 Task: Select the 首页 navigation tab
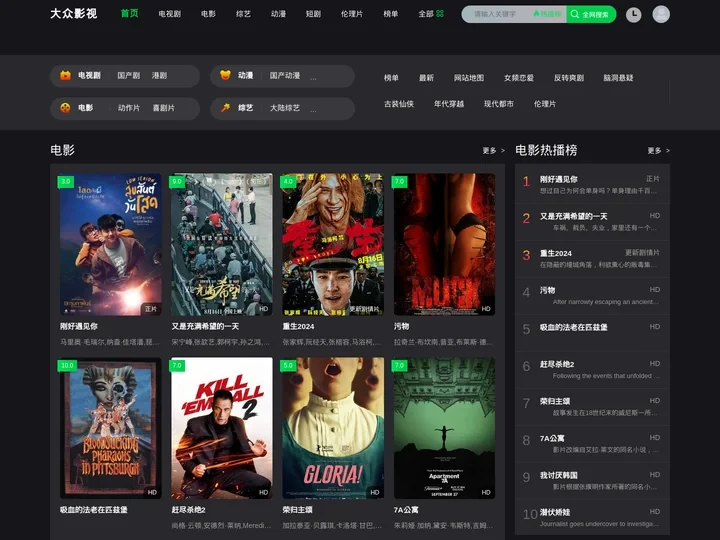pyautogui.click(x=129, y=13)
